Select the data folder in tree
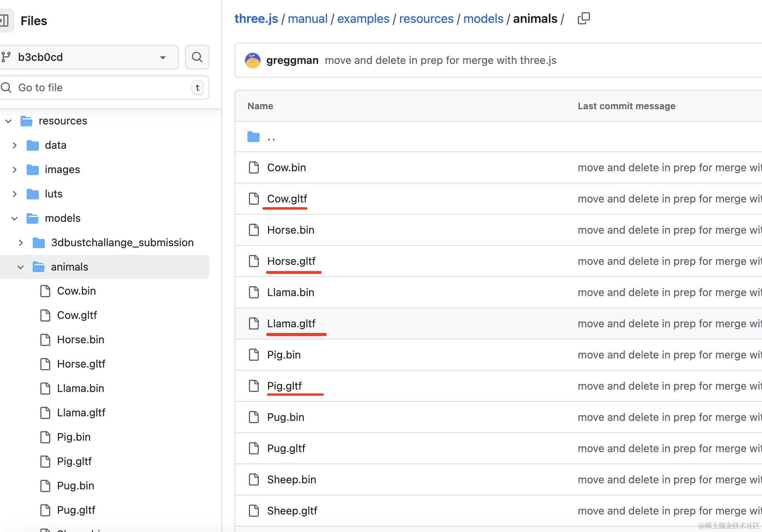The width and height of the screenshot is (762, 532). (56, 145)
